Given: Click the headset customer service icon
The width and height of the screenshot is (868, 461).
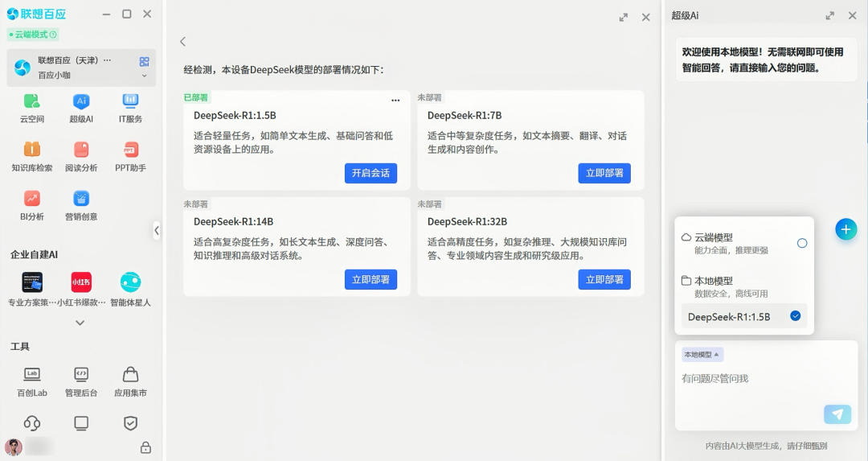Looking at the screenshot, I should [x=31, y=423].
